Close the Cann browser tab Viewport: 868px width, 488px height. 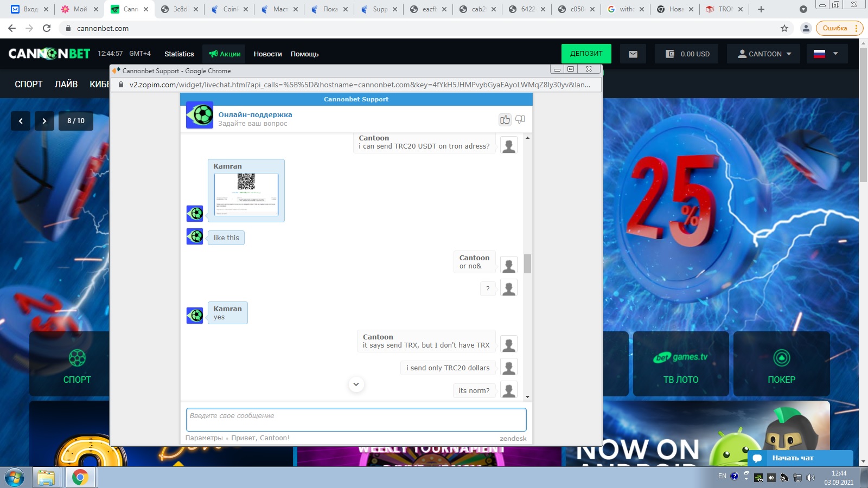[146, 9]
